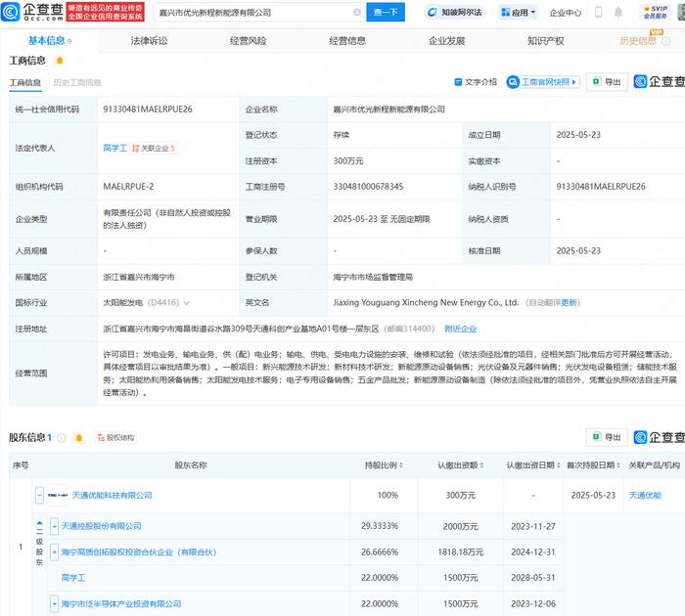This screenshot has width=685, height=616.
Task: Clear the search box with the X icon
Action: (x=357, y=13)
